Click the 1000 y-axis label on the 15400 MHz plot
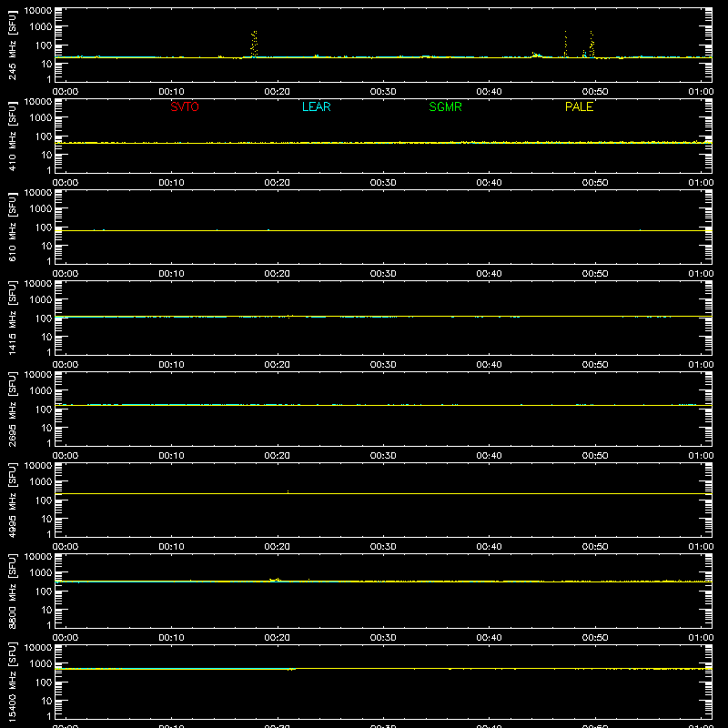The height and width of the screenshot is (728, 728). 41,664
